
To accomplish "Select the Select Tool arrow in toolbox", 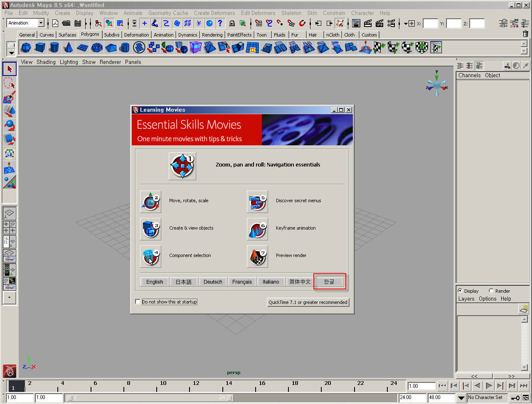I will click(x=10, y=69).
